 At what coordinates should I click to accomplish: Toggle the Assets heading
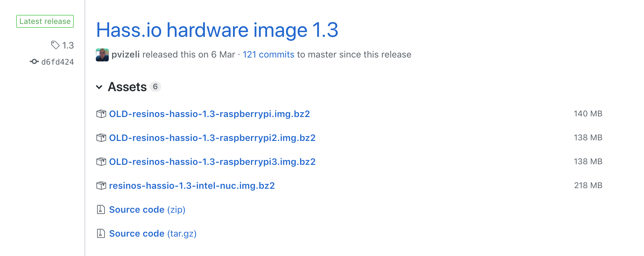[127, 87]
